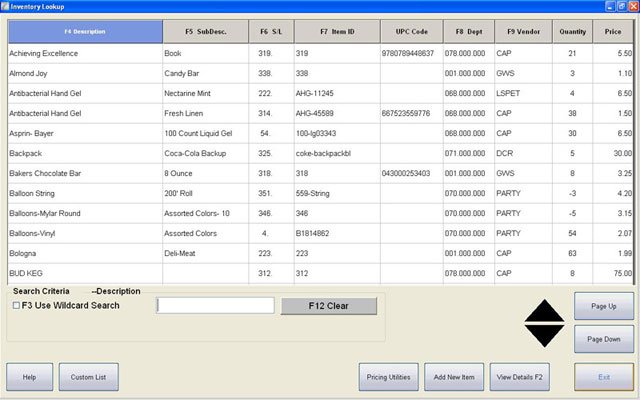Image resolution: width=640 pixels, height=400 pixels.
Task: Click the Page Up button
Action: click(604, 306)
